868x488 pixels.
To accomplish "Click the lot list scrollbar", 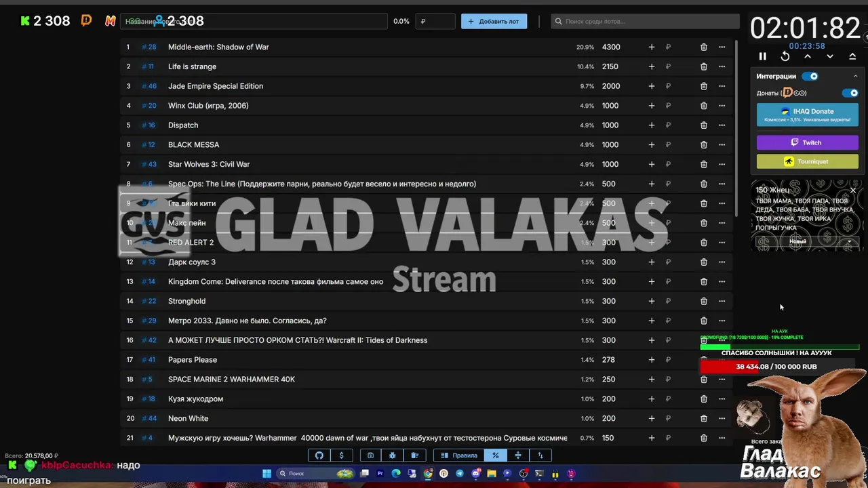I will pos(736,129).
